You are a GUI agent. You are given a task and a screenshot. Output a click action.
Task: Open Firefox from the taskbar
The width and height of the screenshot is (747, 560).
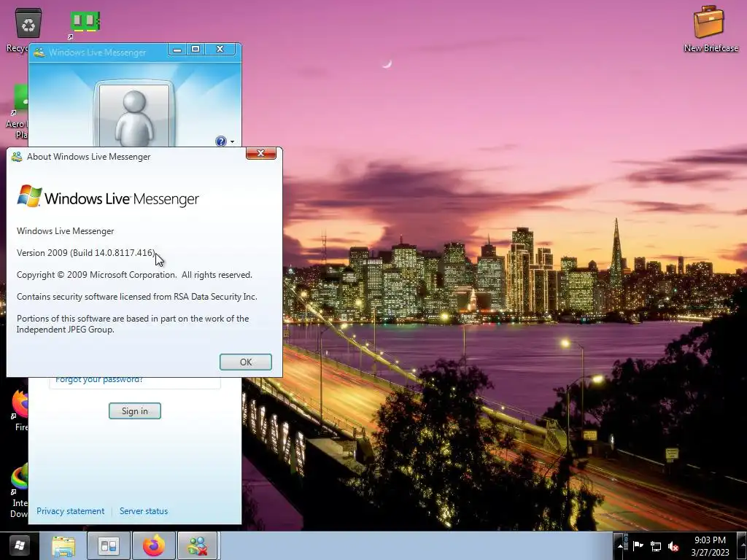click(x=154, y=546)
